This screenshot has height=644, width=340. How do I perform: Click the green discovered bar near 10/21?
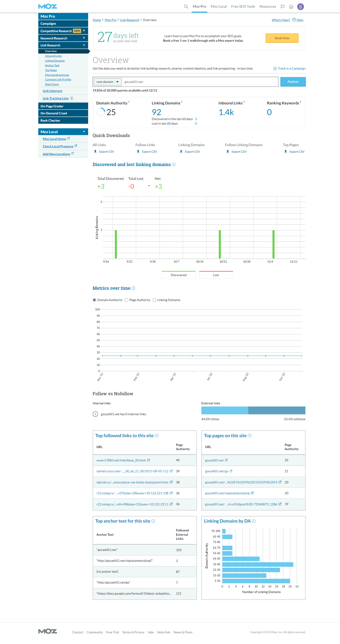[220, 244]
